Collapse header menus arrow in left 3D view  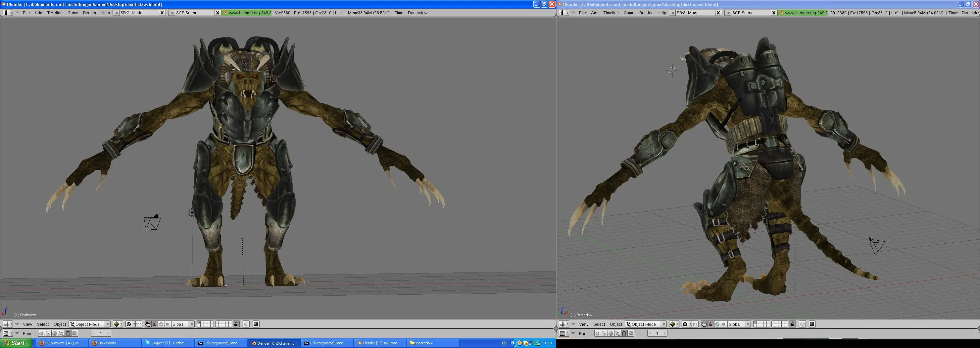click(x=17, y=324)
